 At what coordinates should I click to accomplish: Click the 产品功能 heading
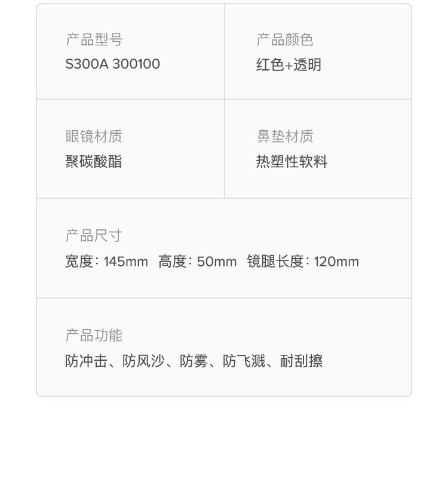[x=94, y=336]
